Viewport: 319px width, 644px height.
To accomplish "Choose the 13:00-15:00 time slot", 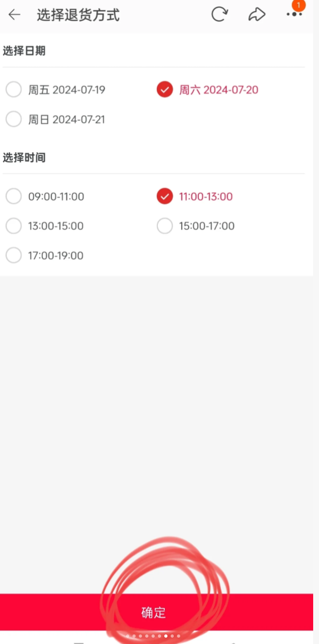I will click(14, 226).
